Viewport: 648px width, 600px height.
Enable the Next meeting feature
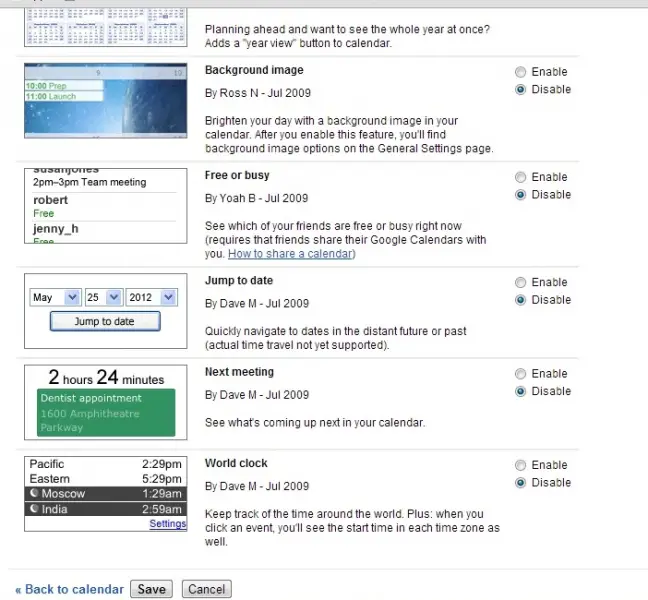point(520,374)
